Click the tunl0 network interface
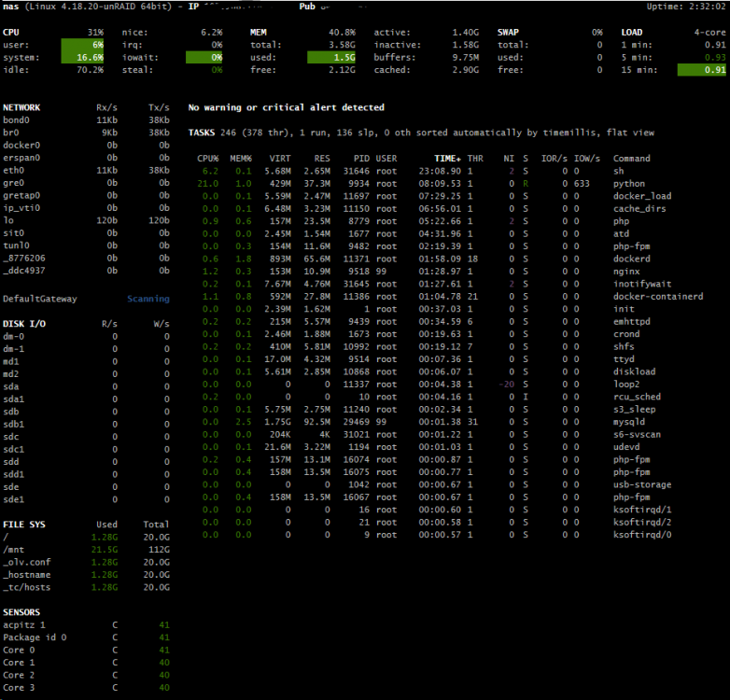 [x=16, y=245]
